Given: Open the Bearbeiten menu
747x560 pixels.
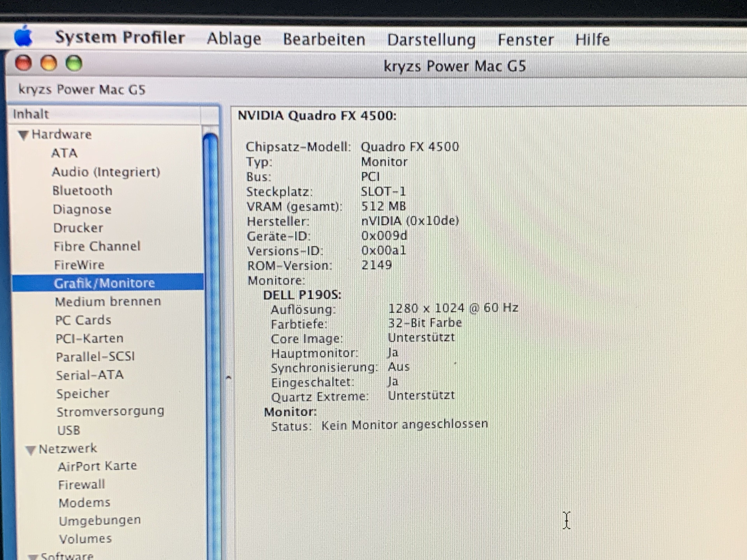Looking at the screenshot, I should click(x=324, y=39).
